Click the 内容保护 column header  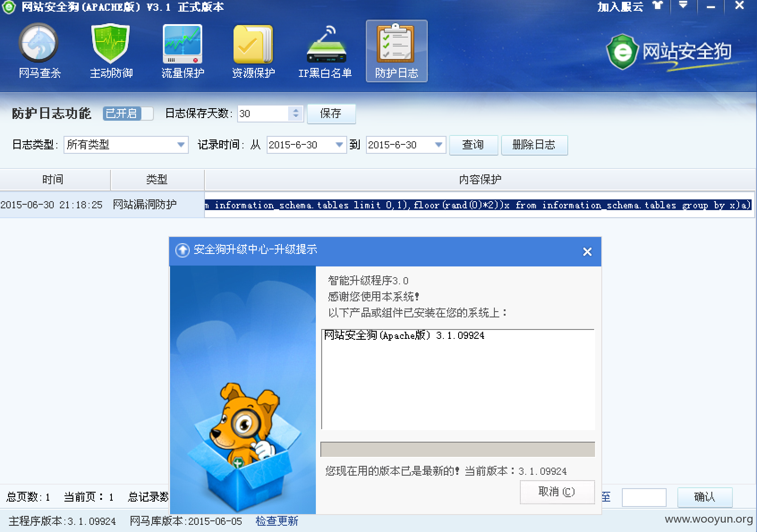480,180
